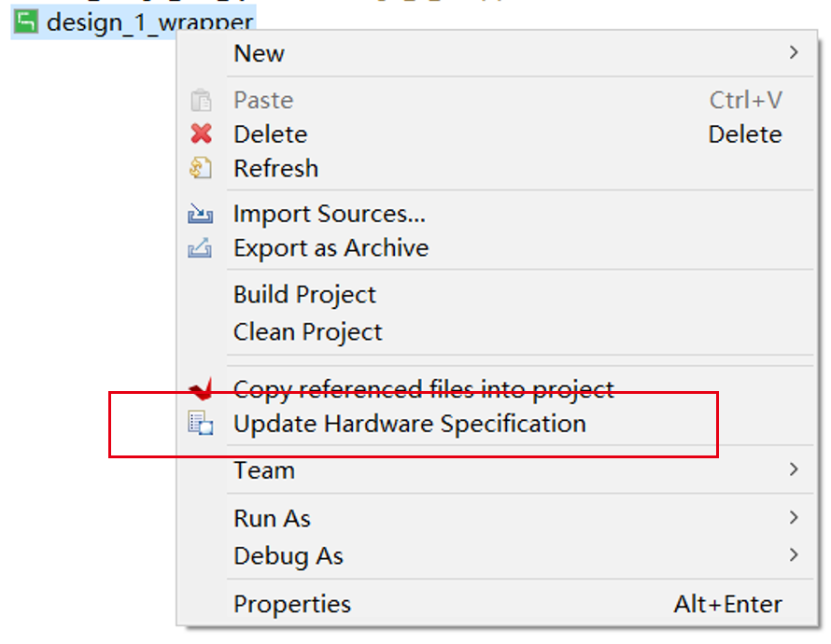Click the red Delete X icon
The width and height of the screenshot is (831, 644).
[x=201, y=134]
